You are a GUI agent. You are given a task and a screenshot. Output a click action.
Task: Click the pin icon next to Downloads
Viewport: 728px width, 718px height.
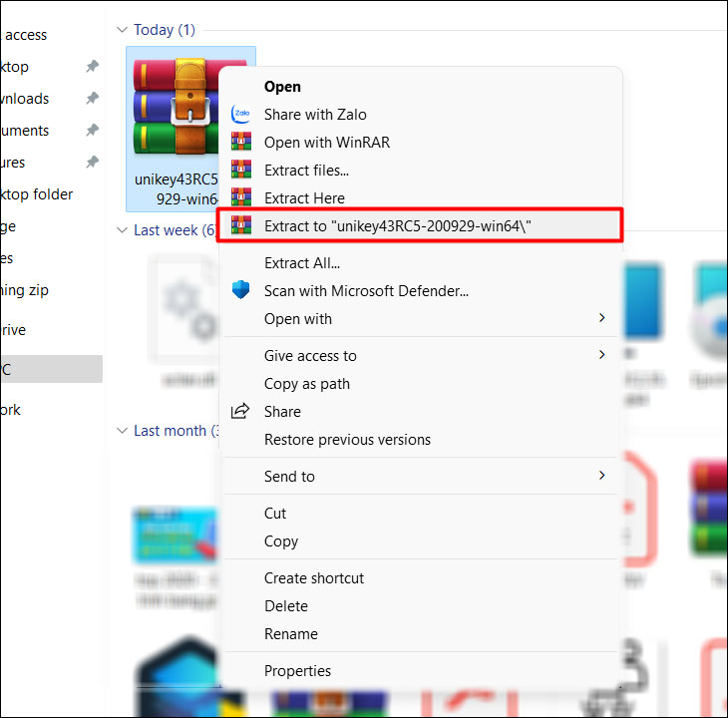(x=92, y=99)
